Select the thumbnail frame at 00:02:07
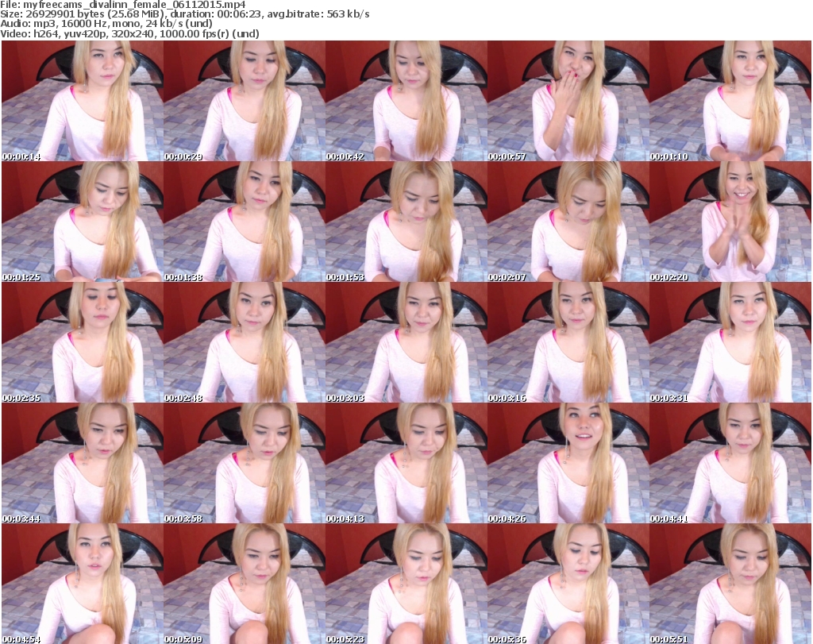The image size is (813, 644). click(x=568, y=222)
